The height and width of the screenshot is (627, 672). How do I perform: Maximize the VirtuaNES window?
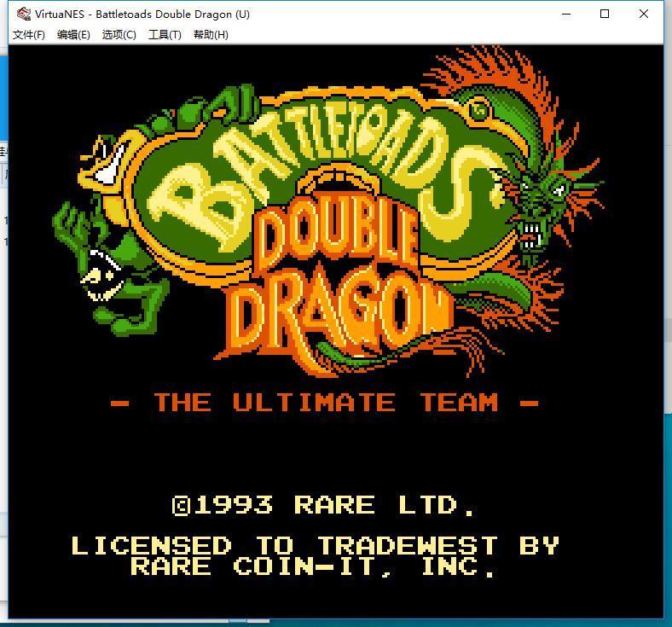[x=605, y=14]
